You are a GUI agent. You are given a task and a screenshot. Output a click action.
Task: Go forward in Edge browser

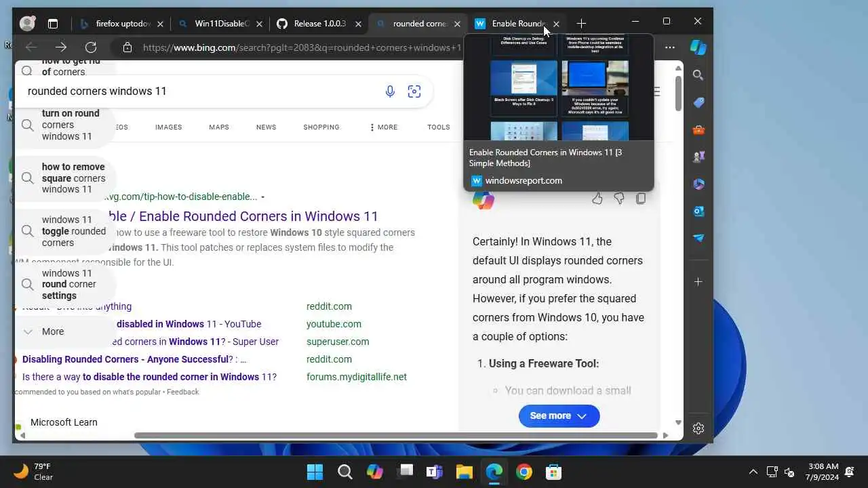[x=61, y=47]
